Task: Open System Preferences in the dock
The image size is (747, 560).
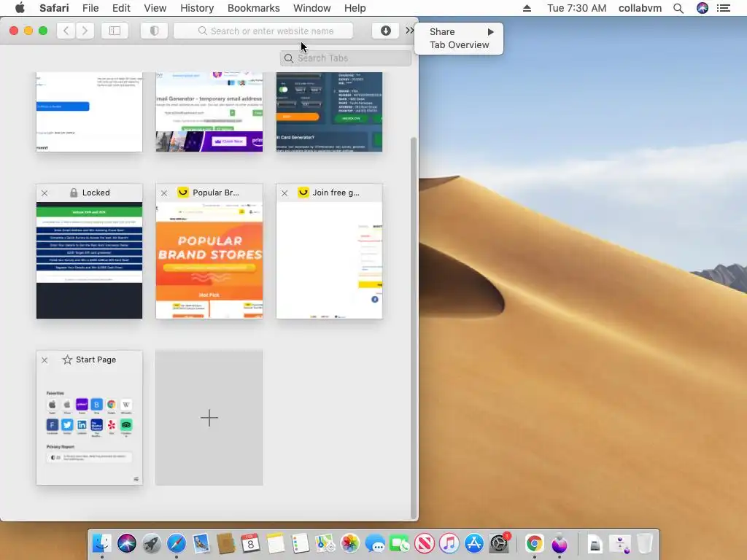Action: pos(499,543)
